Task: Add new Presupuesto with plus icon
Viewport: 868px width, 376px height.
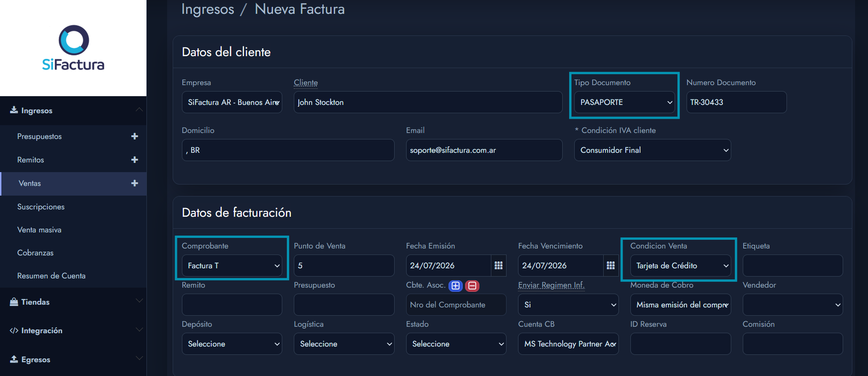Action: [x=134, y=136]
